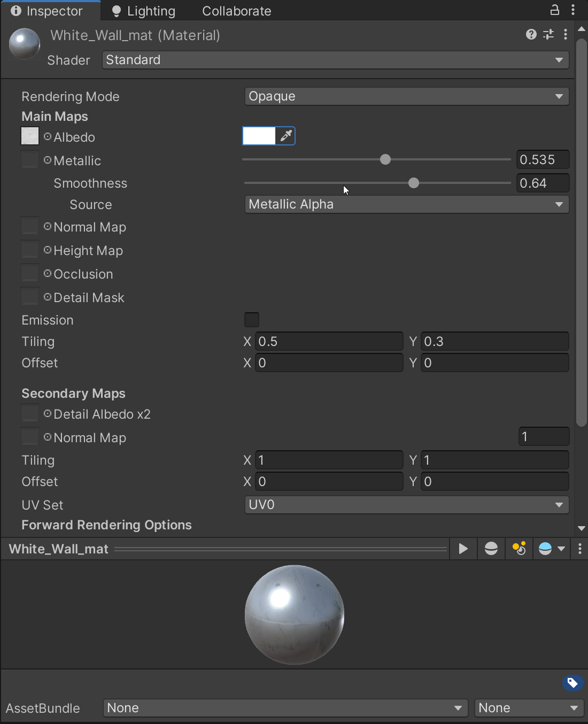Expand the preview environment dropdown arrow

(561, 549)
